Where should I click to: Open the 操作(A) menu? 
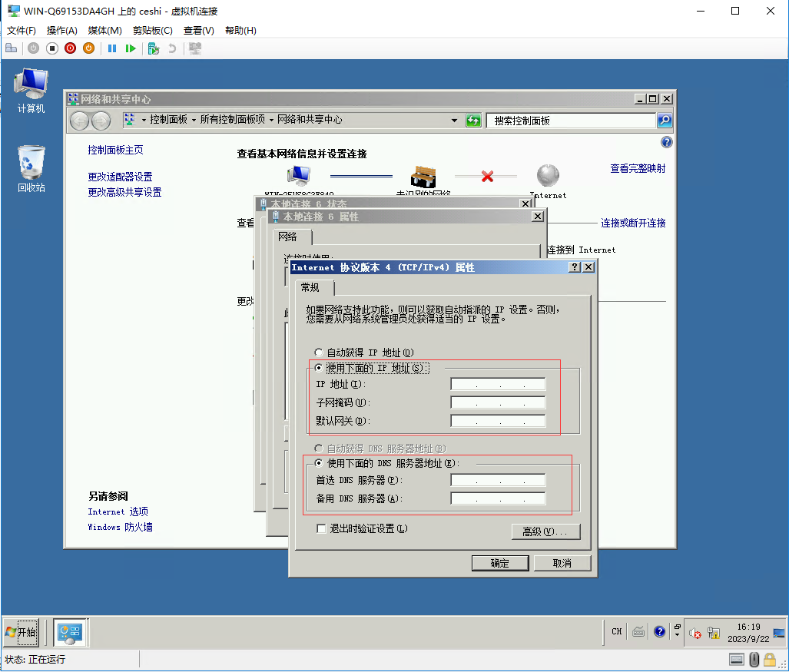[x=61, y=31]
